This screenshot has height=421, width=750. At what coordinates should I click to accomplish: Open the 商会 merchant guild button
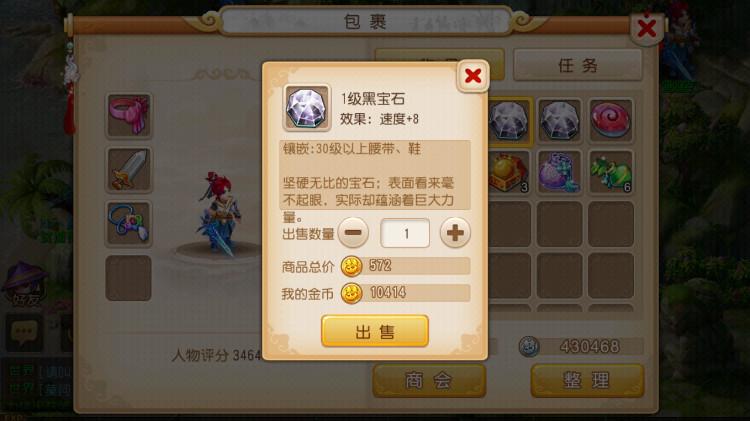click(429, 380)
